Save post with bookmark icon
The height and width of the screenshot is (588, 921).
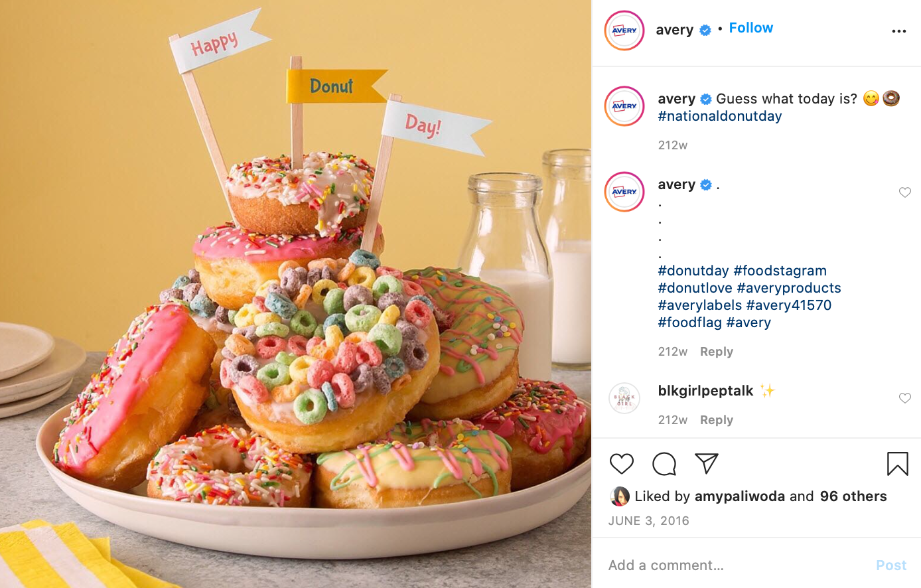tap(897, 464)
